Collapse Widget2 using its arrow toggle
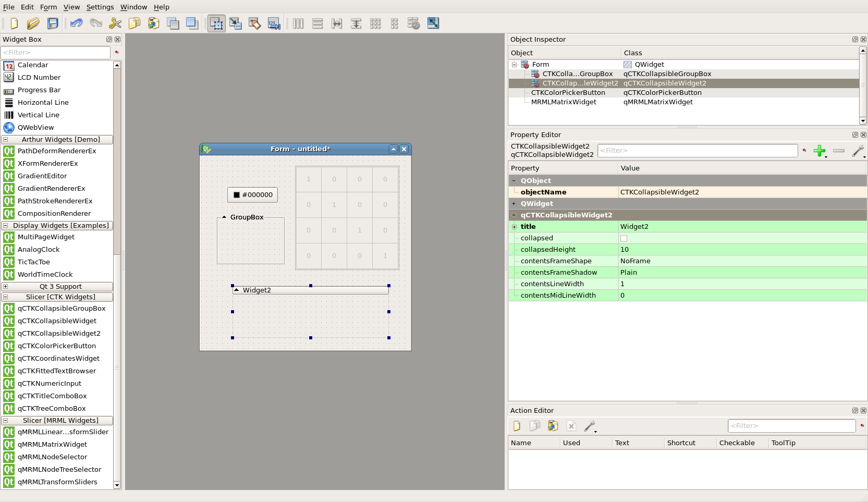This screenshot has height=502, width=868. [237, 290]
